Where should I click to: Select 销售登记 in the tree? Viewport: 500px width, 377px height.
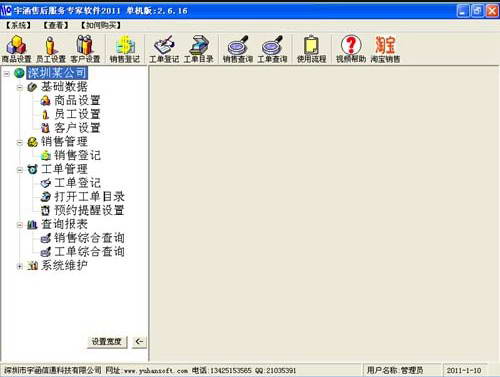(77, 155)
